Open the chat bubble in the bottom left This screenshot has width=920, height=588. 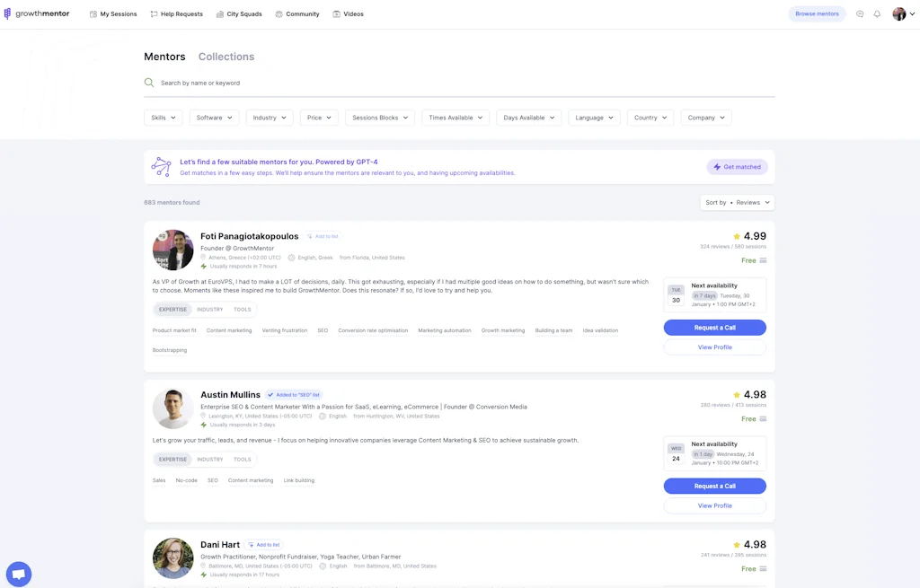tap(19, 573)
